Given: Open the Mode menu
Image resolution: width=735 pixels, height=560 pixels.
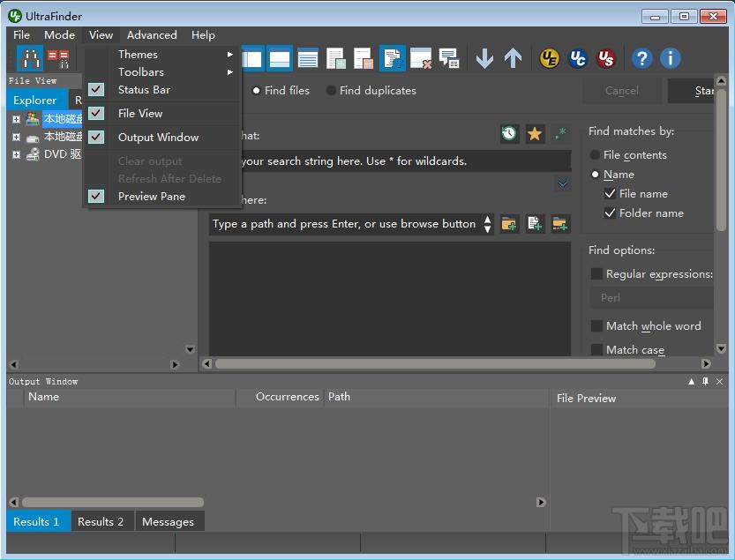Looking at the screenshot, I should click(59, 35).
